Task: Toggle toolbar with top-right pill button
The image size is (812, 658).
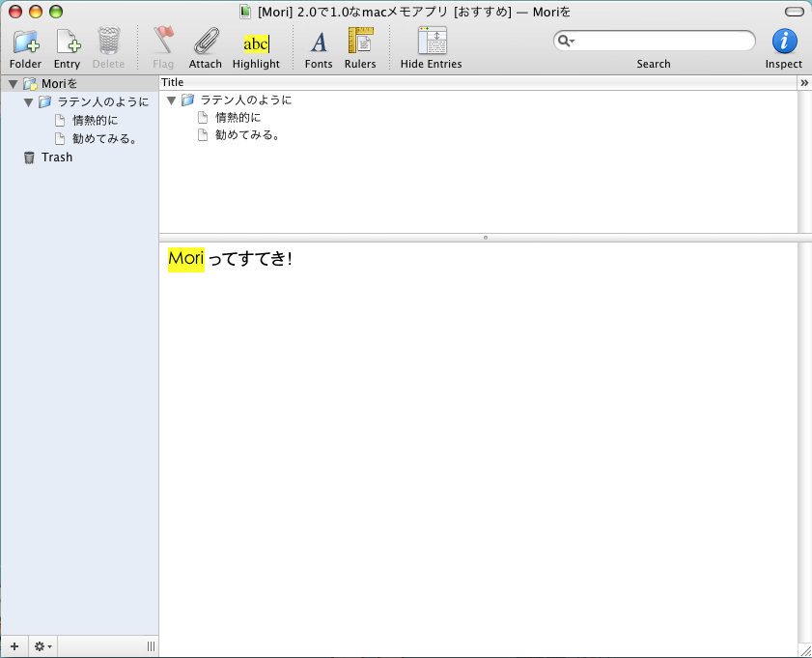Action: tap(794, 12)
